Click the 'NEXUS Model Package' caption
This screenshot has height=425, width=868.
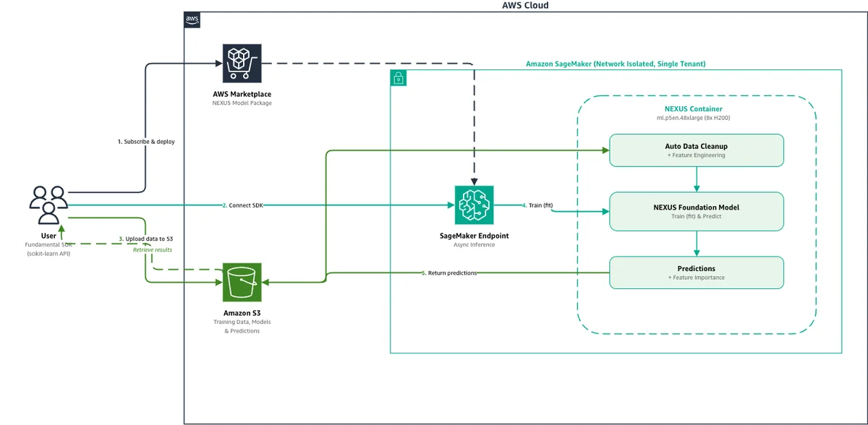tap(242, 104)
